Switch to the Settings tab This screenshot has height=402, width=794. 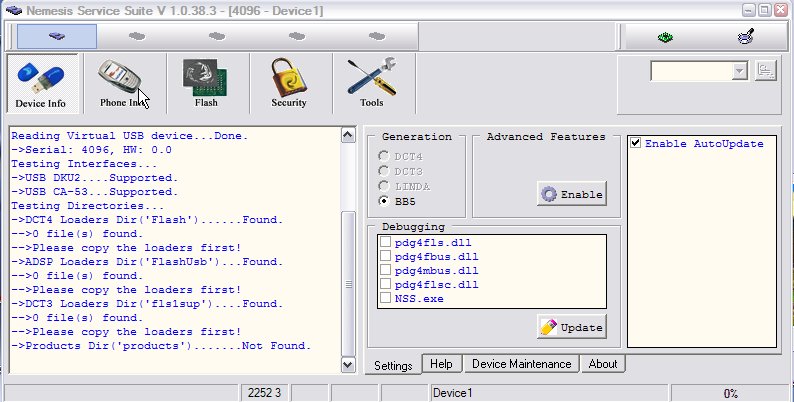393,366
